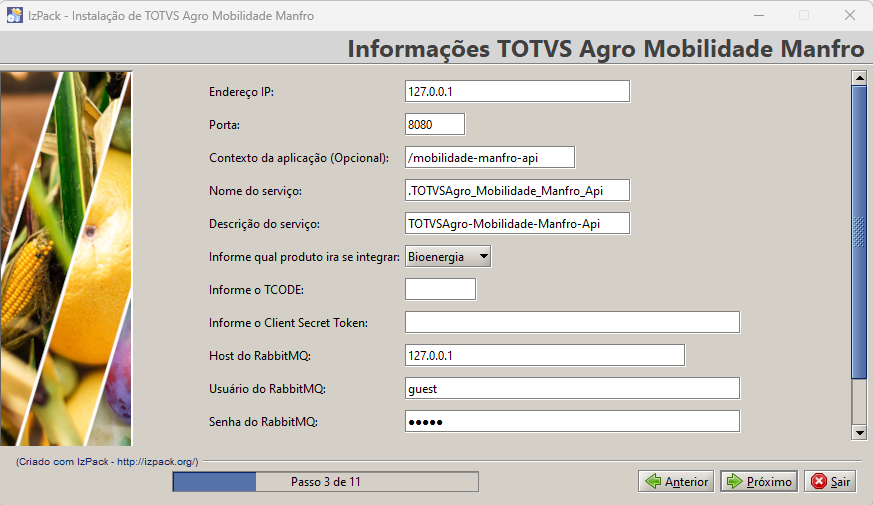Select the Nome do serviço field
The image size is (873, 505).
[x=517, y=190]
